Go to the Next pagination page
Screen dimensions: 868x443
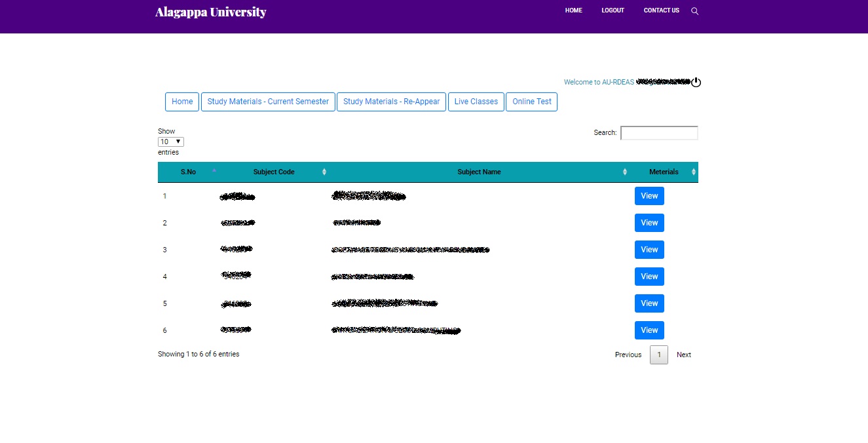coord(684,355)
